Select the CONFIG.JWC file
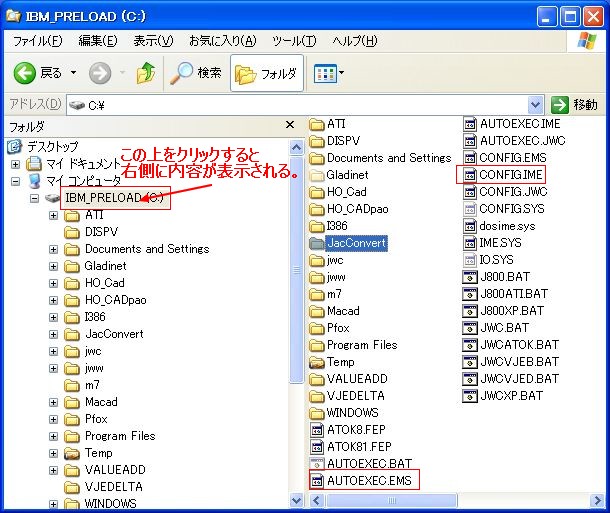 coord(513,192)
